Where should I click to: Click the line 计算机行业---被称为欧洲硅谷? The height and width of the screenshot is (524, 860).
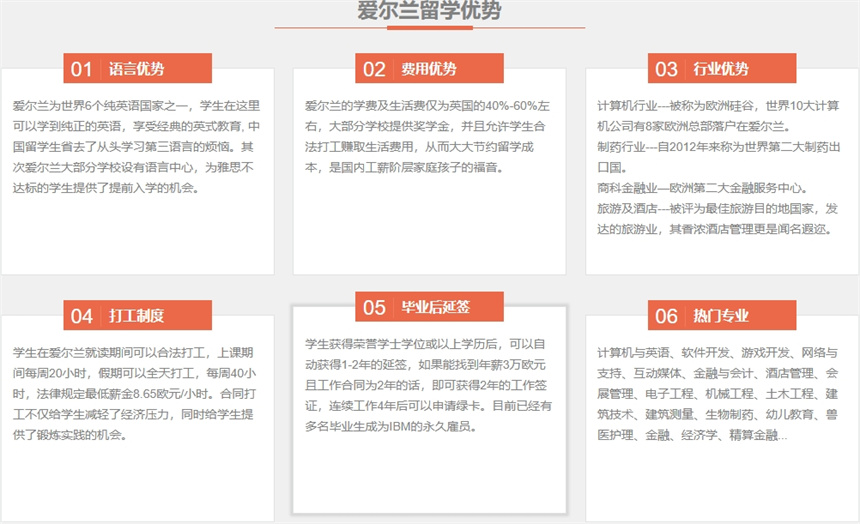tap(675, 105)
